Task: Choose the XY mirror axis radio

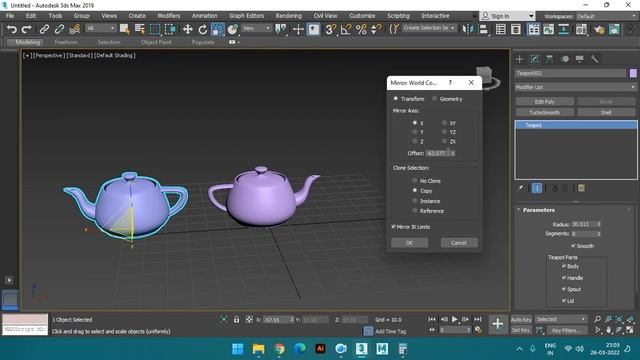Action: [x=444, y=122]
